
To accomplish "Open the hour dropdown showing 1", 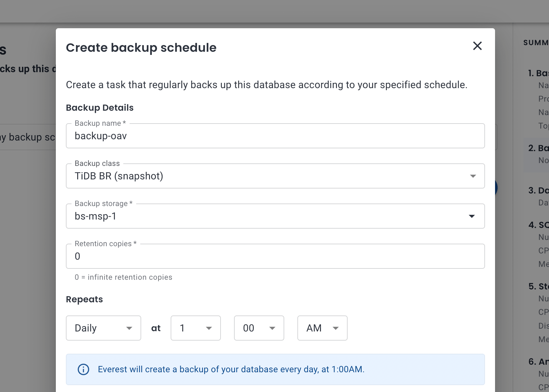I will (196, 328).
